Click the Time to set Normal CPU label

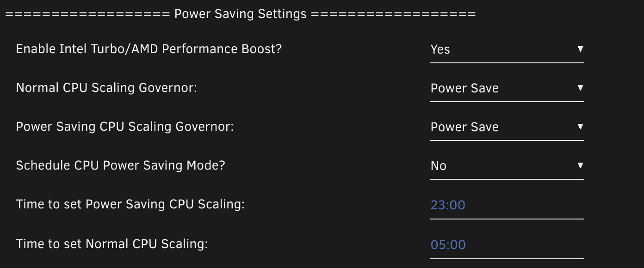111,244
